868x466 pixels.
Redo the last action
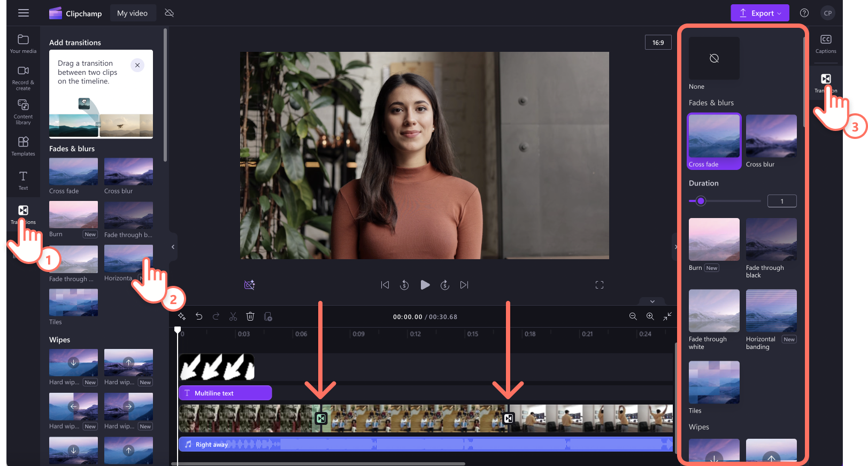(x=216, y=316)
